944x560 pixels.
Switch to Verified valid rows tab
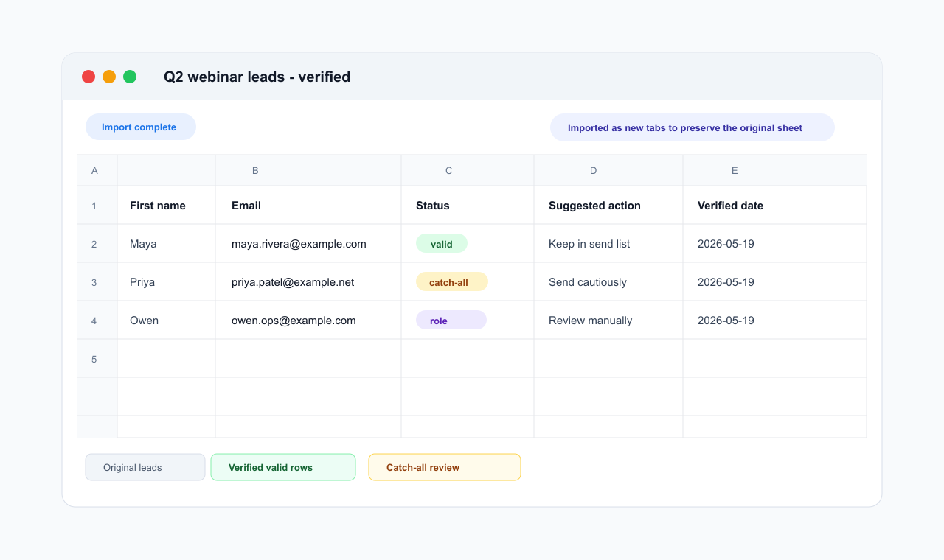pos(283,467)
